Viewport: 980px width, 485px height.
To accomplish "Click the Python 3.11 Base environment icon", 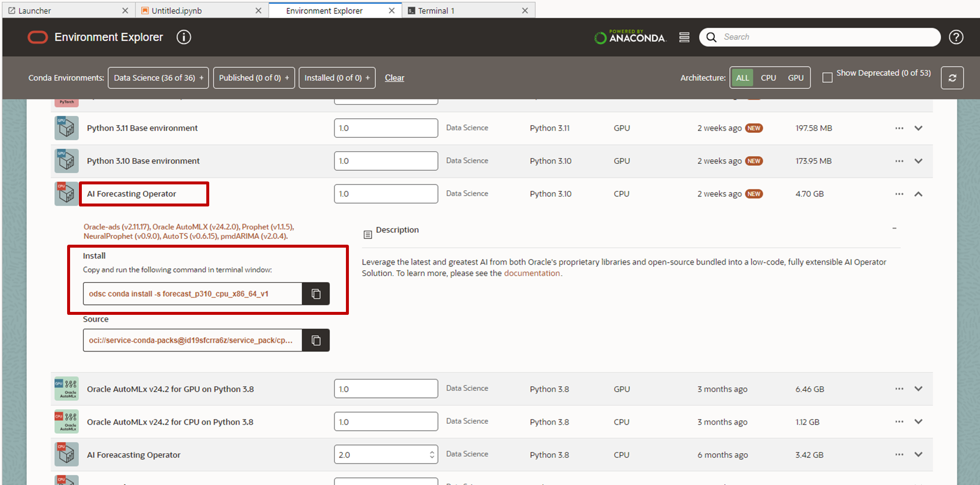I will [67, 128].
